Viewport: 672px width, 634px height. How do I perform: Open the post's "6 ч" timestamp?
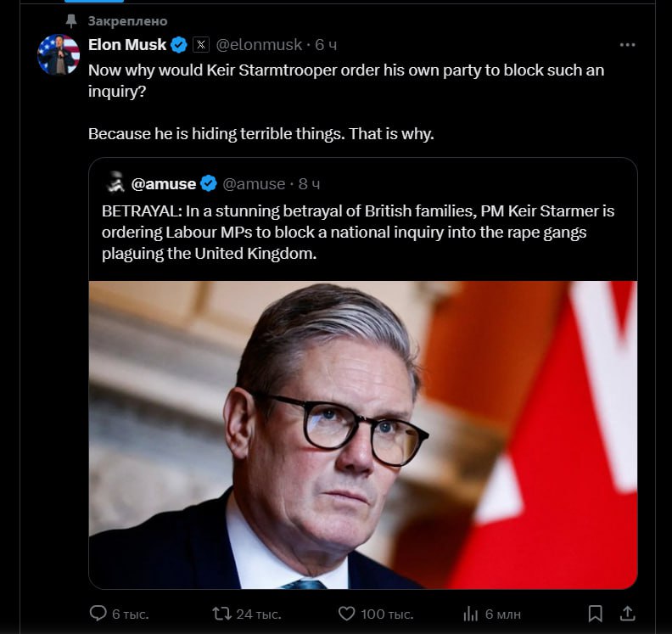tap(326, 45)
